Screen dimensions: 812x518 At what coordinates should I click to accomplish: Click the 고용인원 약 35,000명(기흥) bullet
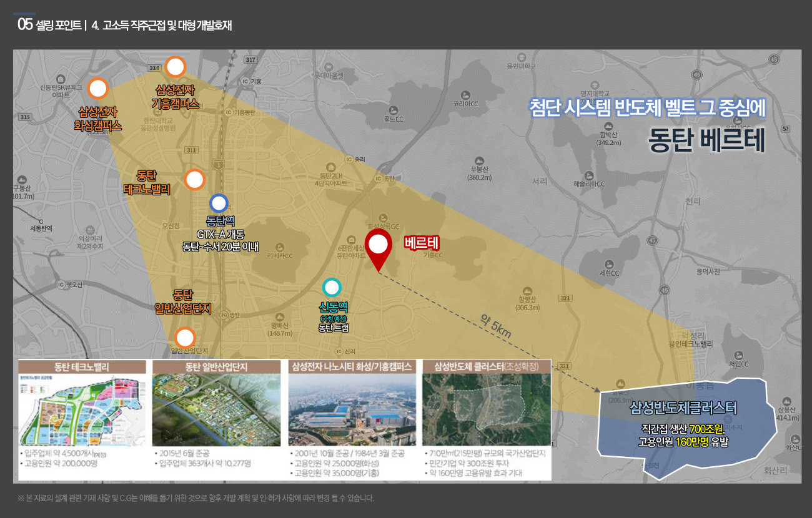pyautogui.click(x=334, y=474)
